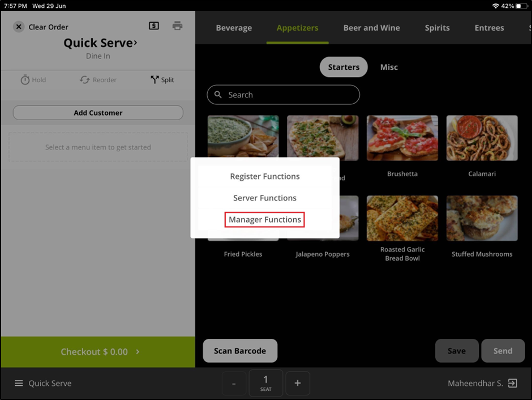532x400 pixels.
Task: Decrease seat number with minus button
Action: click(x=234, y=384)
